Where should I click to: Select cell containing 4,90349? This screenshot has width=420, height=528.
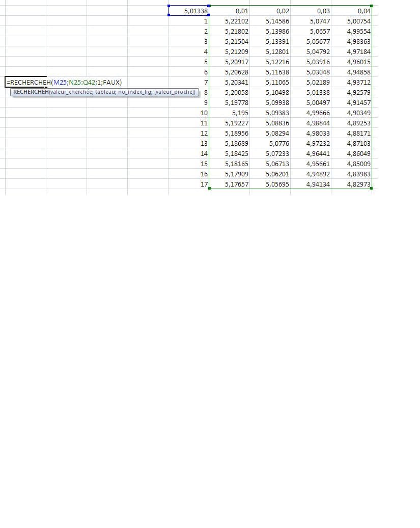tap(351, 113)
